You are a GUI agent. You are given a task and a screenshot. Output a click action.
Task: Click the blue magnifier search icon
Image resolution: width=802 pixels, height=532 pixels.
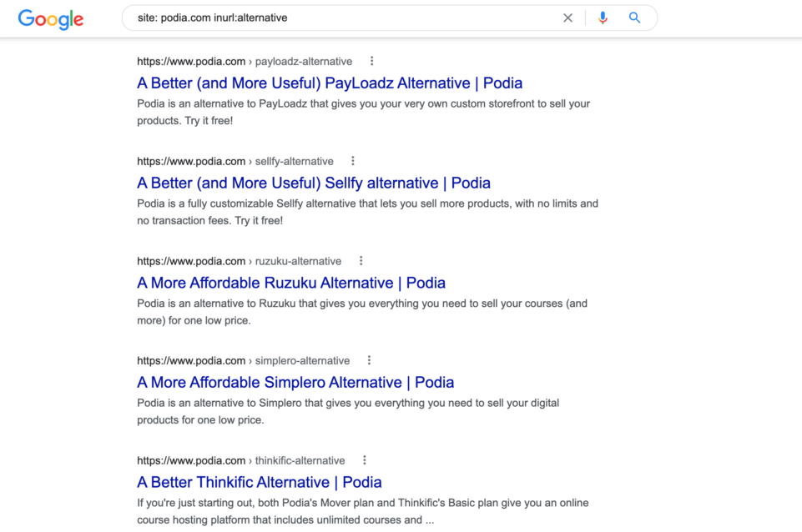(x=635, y=18)
